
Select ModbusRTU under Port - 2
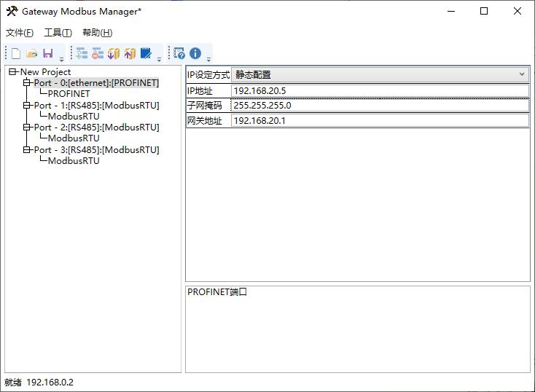click(73, 138)
